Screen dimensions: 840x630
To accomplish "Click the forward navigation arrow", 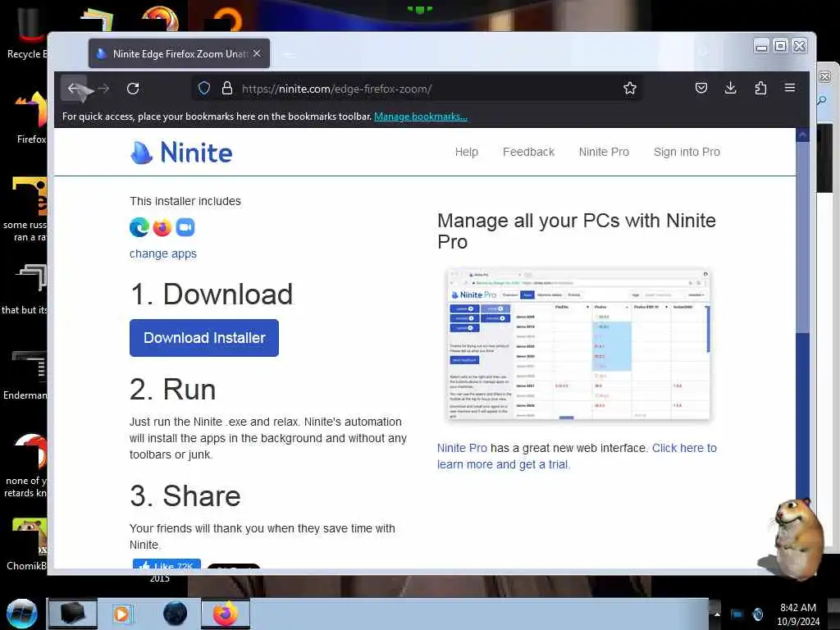I will 104,89.
